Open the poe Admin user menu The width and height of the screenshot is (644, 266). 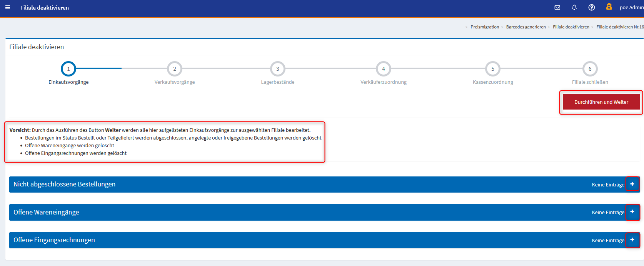click(x=631, y=8)
